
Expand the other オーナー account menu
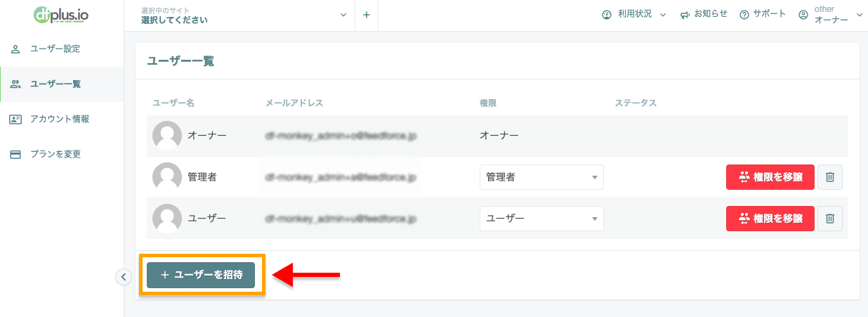(x=831, y=15)
